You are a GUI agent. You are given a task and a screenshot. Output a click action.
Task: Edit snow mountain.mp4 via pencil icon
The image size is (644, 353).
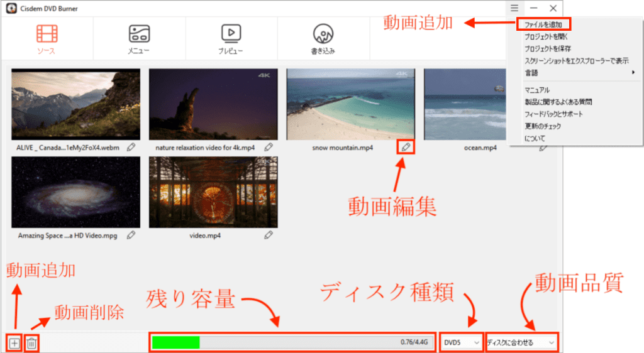[x=406, y=147]
